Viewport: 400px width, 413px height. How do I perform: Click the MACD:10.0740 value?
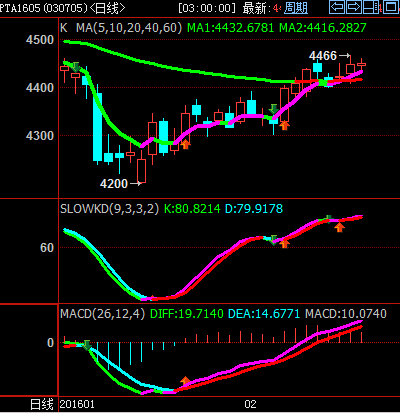[346, 314]
